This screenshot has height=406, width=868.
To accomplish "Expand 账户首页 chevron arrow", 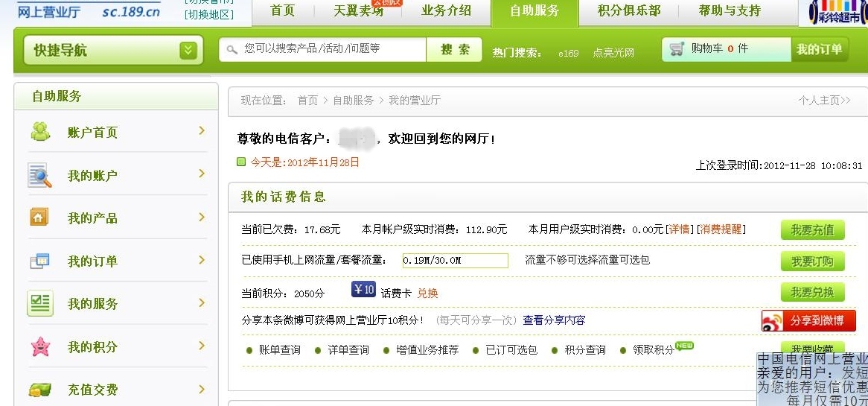I will coord(202,130).
